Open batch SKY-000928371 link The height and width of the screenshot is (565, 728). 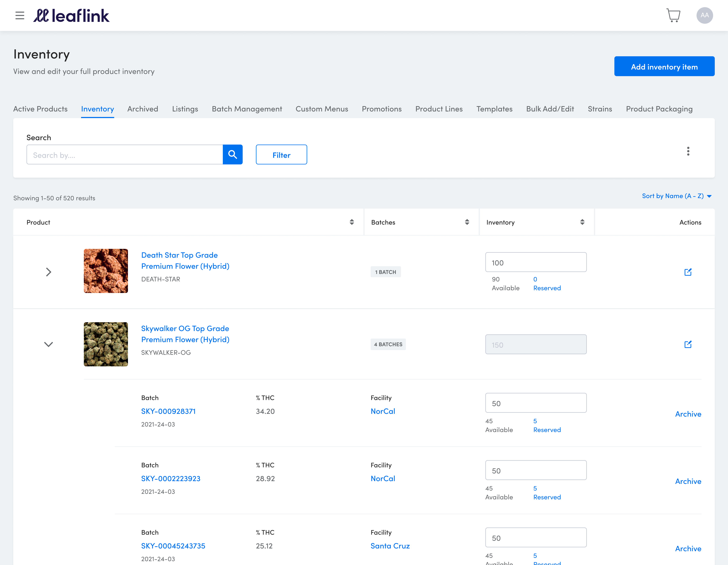point(168,411)
